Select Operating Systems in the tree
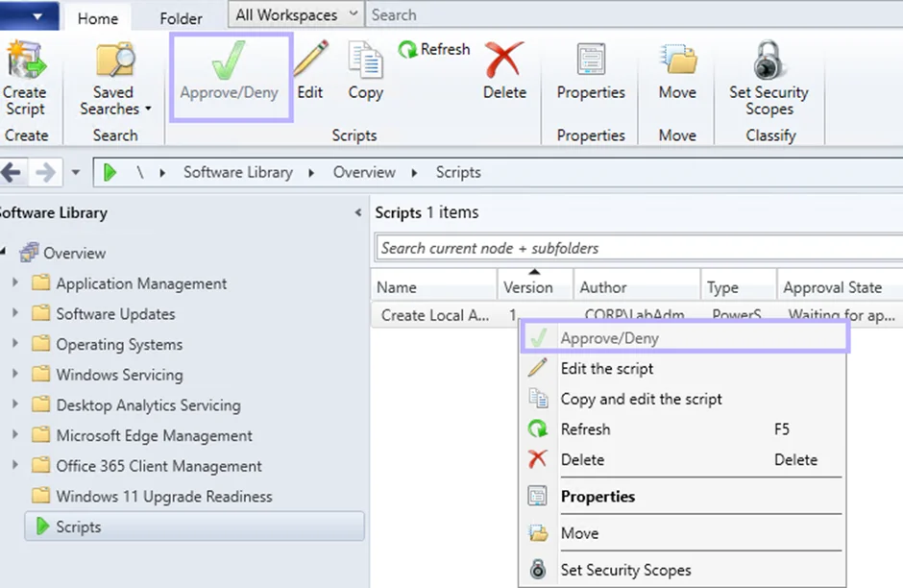 pos(119,344)
